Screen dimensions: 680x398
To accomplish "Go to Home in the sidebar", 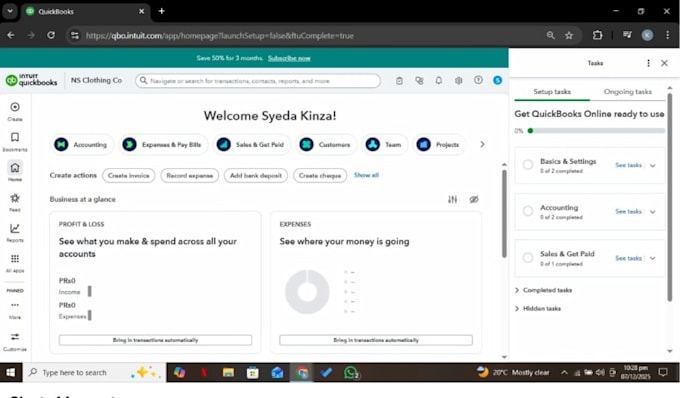I will click(x=15, y=172).
